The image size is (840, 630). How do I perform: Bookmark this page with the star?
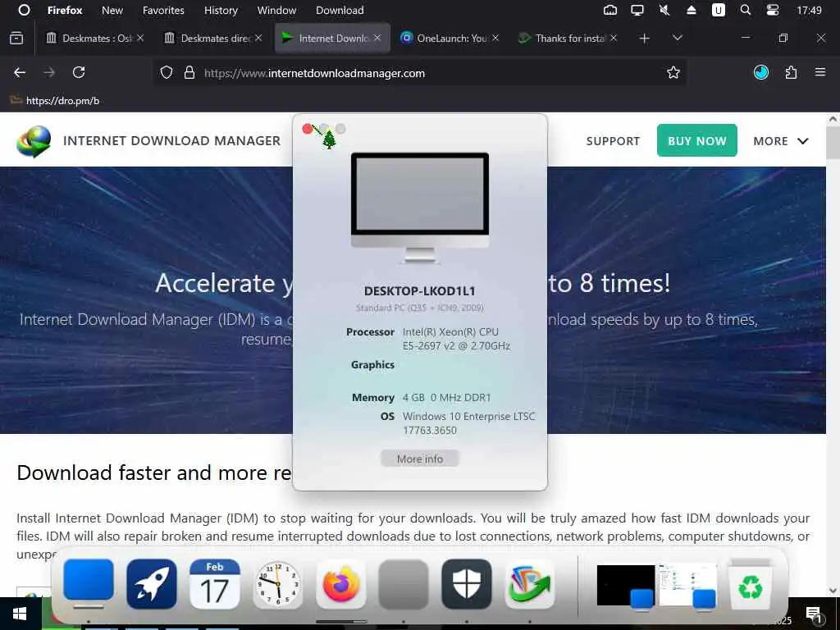coord(673,73)
